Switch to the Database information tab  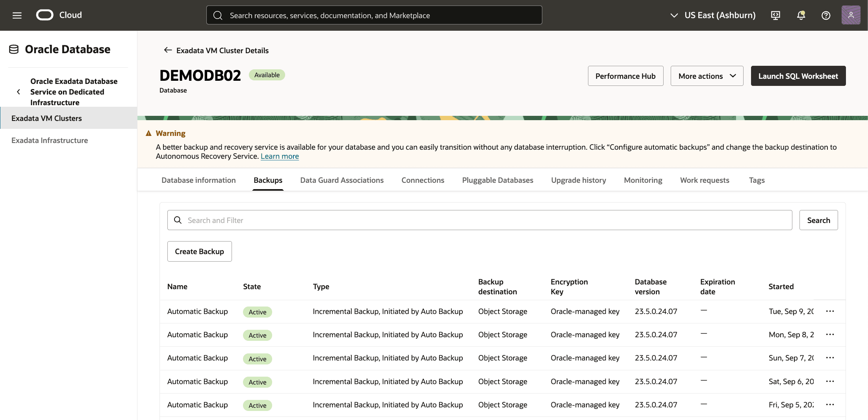click(x=198, y=180)
